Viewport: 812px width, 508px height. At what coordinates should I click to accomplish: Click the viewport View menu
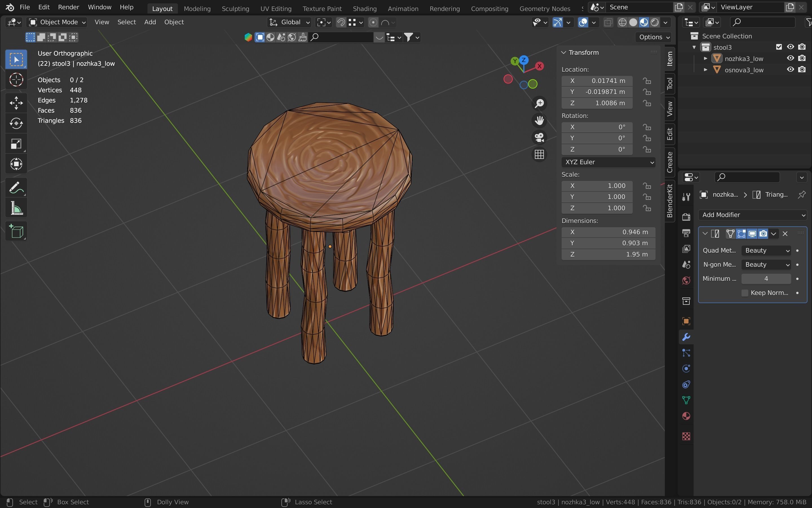102,22
